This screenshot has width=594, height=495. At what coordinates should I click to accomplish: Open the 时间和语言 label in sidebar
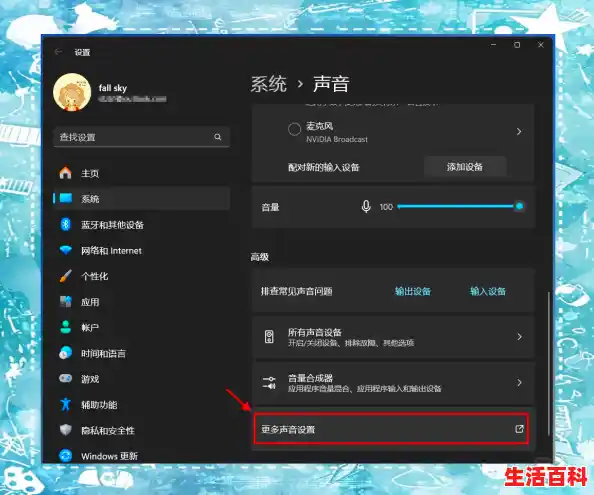click(103, 353)
